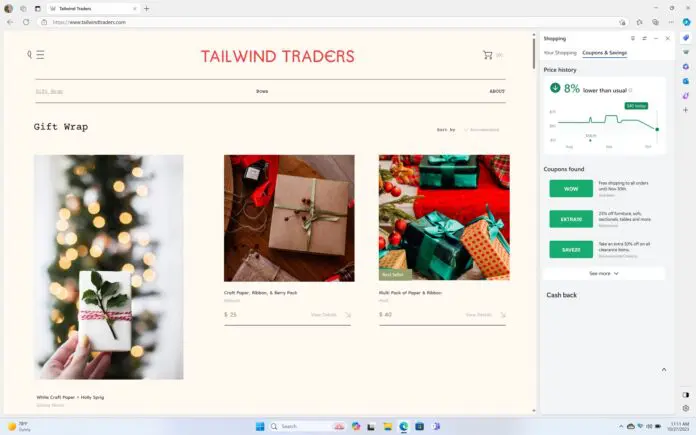Viewport: 696px width, 435px height.
Task: Click the green $40 today price label
Action: pyautogui.click(x=636, y=106)
